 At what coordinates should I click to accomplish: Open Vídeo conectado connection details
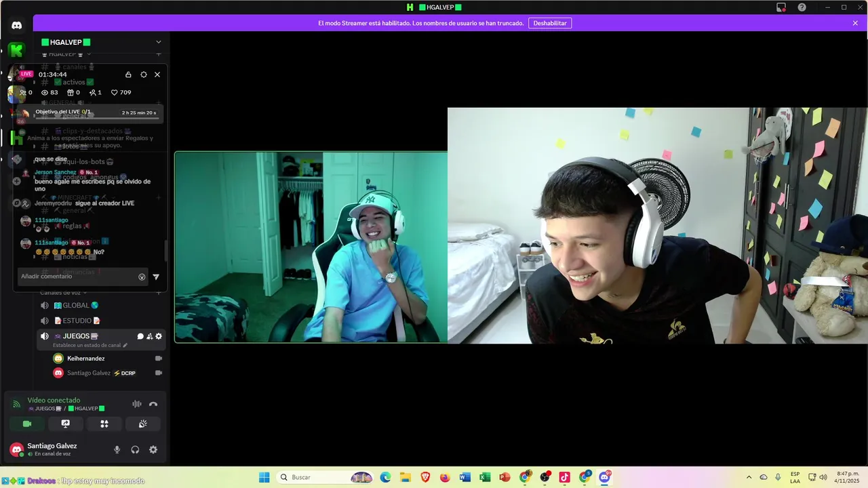(54, 401)
